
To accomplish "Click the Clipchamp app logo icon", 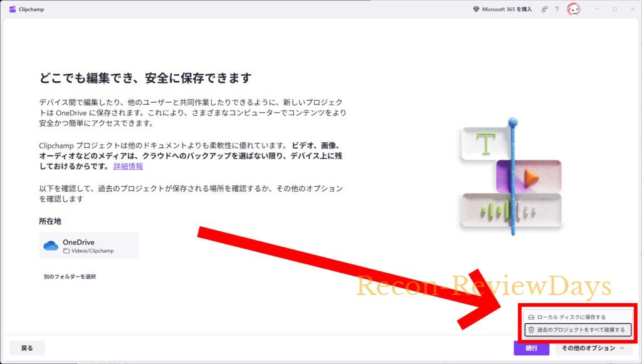I will pyautogui.click(x=13, y=9).
